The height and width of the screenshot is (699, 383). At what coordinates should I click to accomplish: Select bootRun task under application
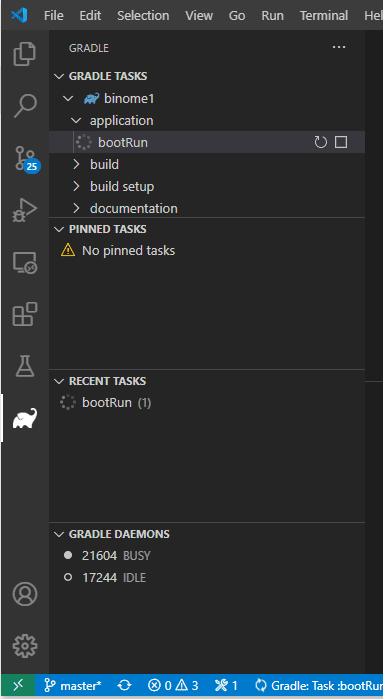tap(207, 142)
